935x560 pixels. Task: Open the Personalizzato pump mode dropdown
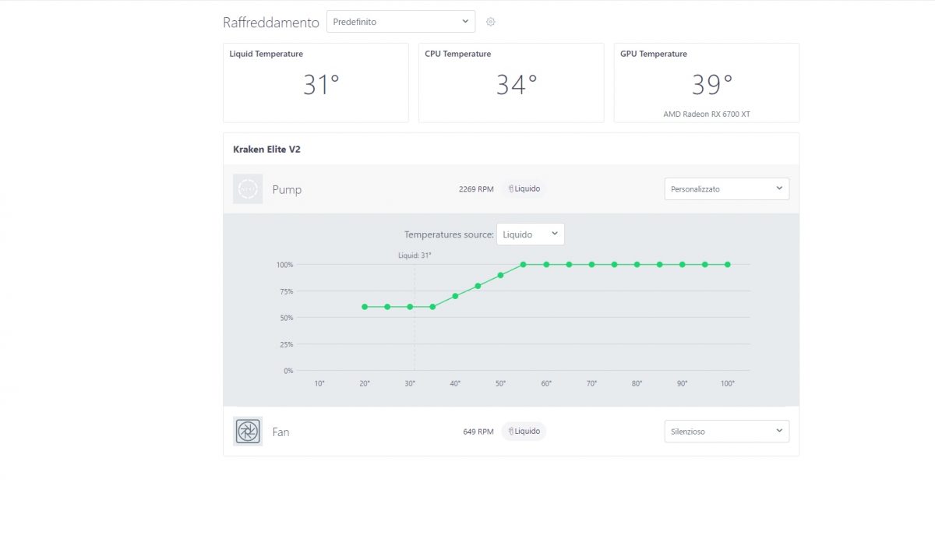point(726,188)
